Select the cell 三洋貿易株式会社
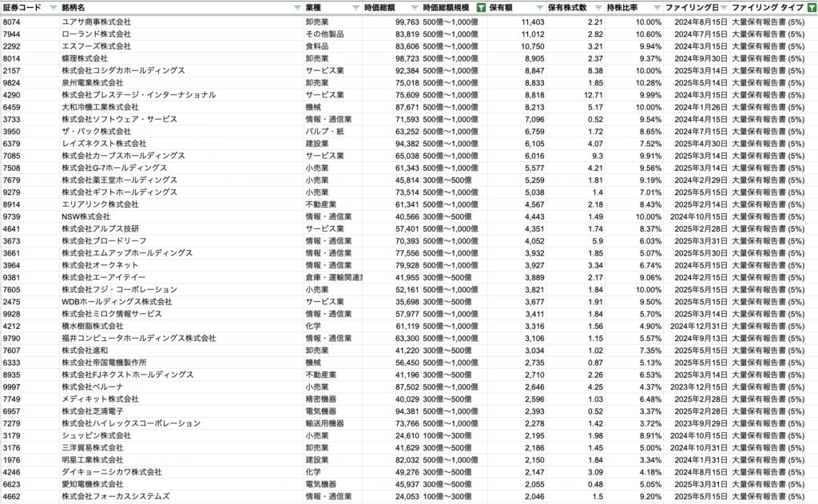818x504 pixels. point(181,448)
